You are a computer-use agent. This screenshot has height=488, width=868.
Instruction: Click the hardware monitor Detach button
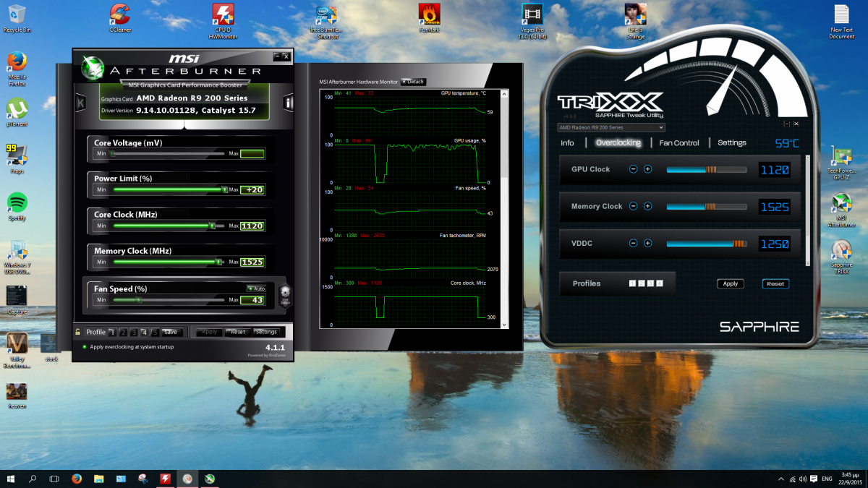click(x=413, y=82)
